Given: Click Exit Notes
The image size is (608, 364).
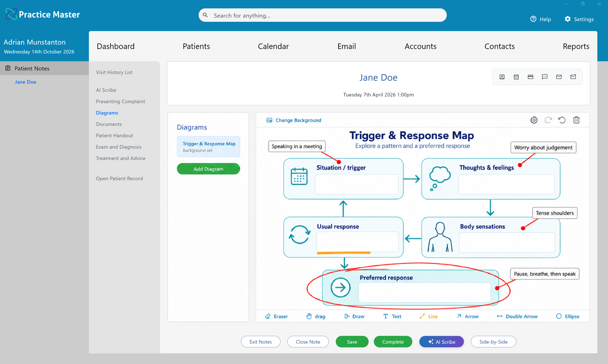Looking at the screenshot, I should click(261, 342).
